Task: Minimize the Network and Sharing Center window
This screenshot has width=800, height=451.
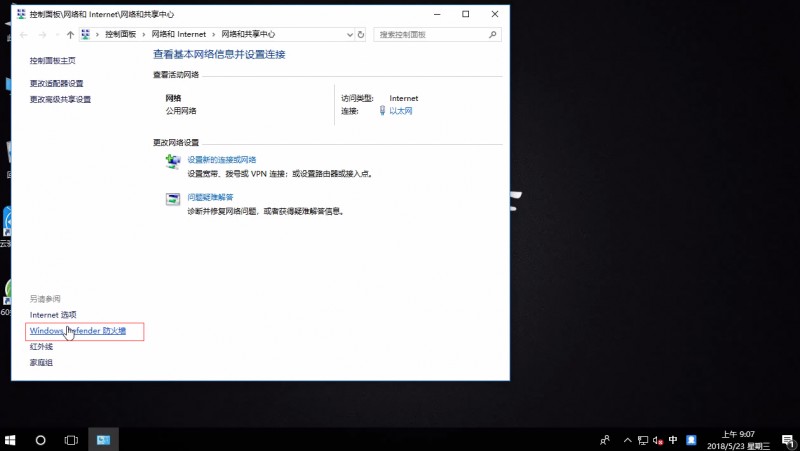Action: [437, 14]
